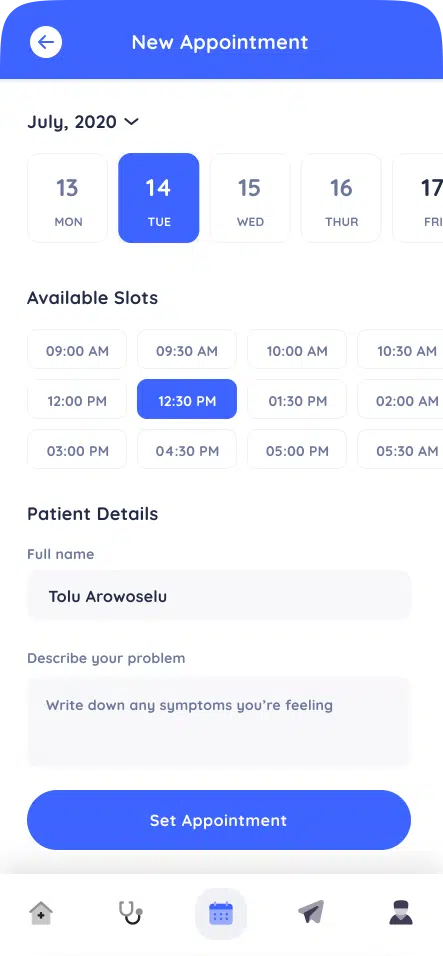The width and height of the screenshot is (443, 956).
Task: Pick the 09:00 AM time slot
Action: 77,349
